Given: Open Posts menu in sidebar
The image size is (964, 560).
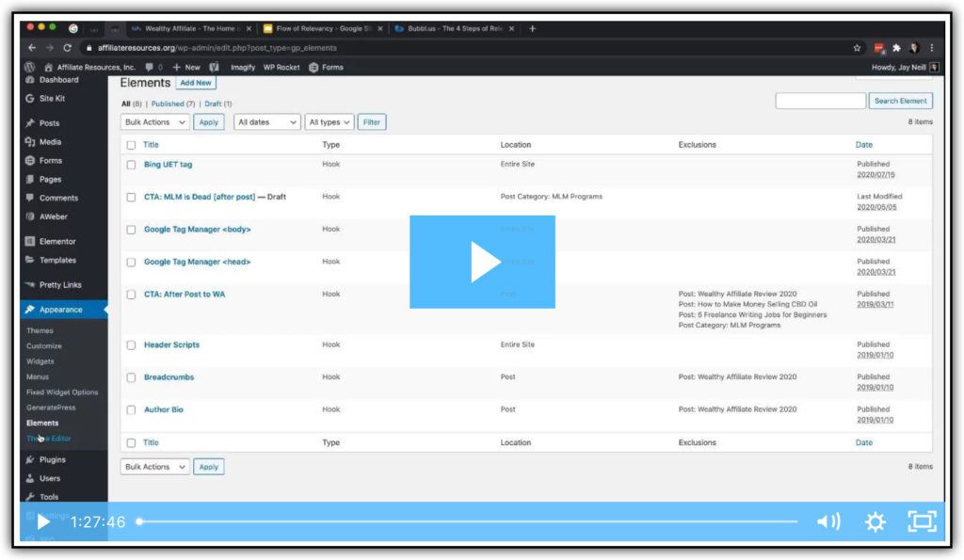Looking at the screenshot, I should pos(49,123).
